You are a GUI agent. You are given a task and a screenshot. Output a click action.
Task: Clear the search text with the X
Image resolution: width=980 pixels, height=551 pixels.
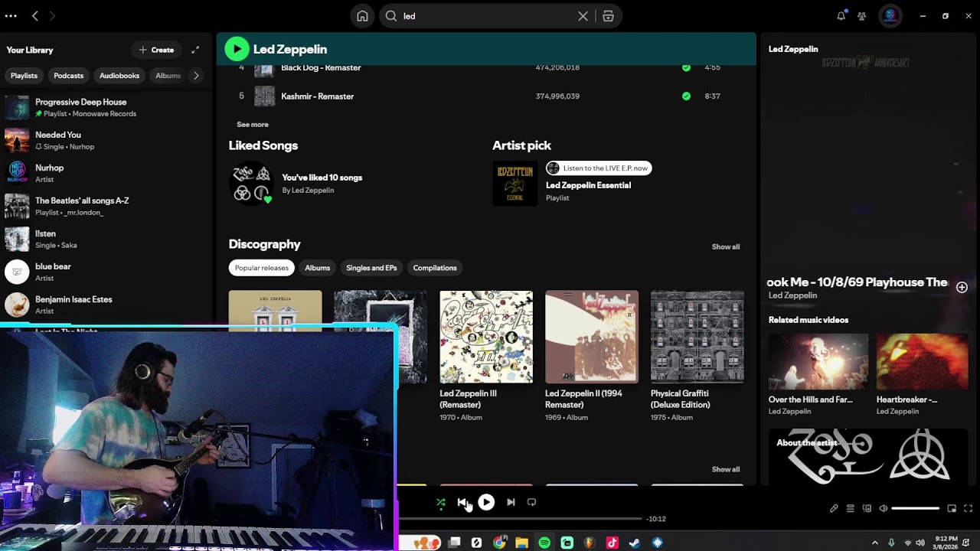(583, 16)
